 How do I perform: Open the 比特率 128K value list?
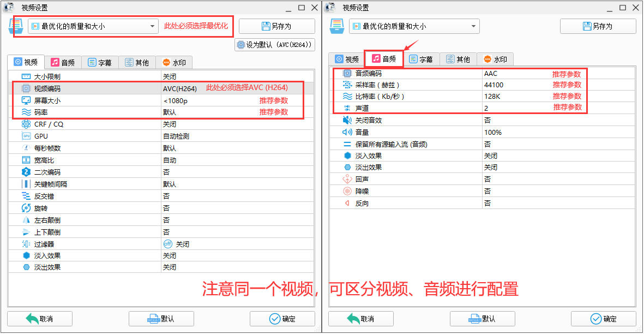click(x=492, y=97)
